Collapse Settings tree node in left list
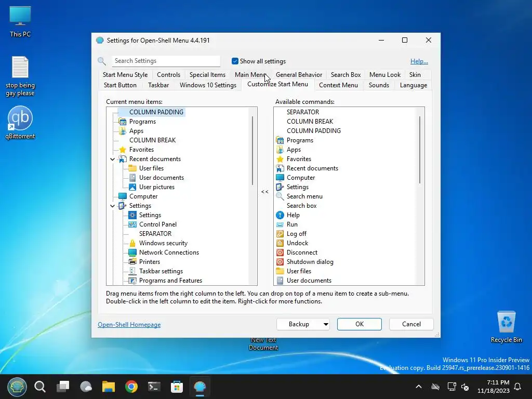 tap(112, 206)
